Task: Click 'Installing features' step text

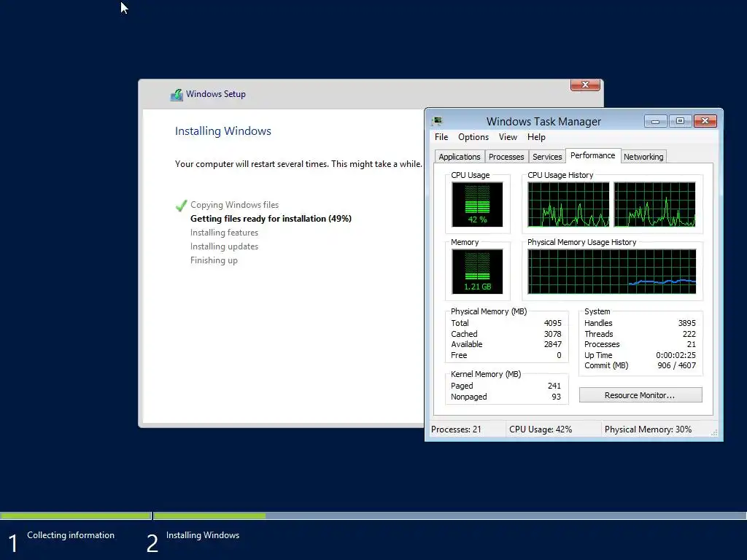Action: click(x=224, y=233)
